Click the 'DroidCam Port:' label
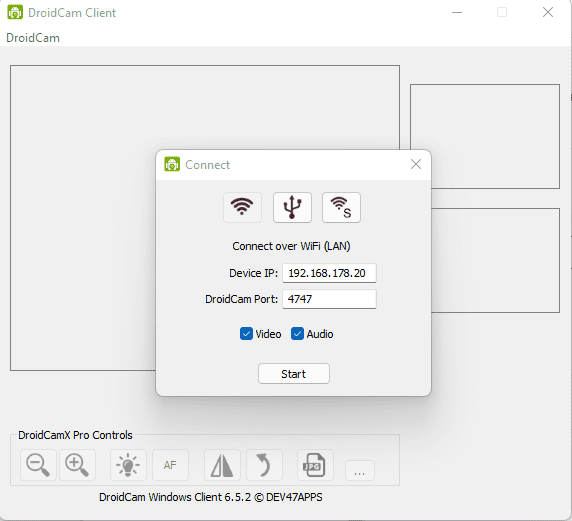This screenshot has height=521, width=572. click(241, 300)
